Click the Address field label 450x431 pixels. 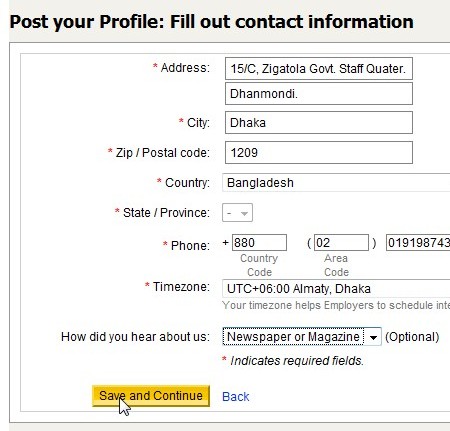coord(185,68)
